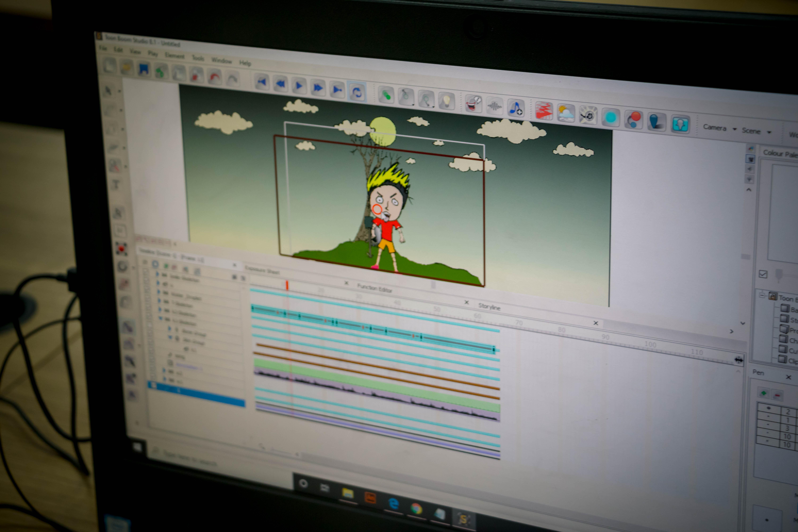
Task: Switch to the Storyline tab
Action: (x=489, y=307)
